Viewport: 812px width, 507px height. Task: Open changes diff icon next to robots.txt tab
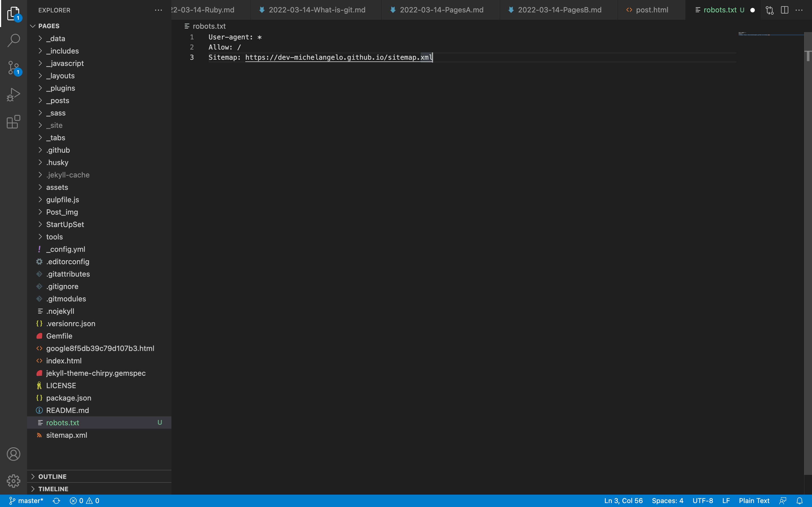tap(769, 10)
